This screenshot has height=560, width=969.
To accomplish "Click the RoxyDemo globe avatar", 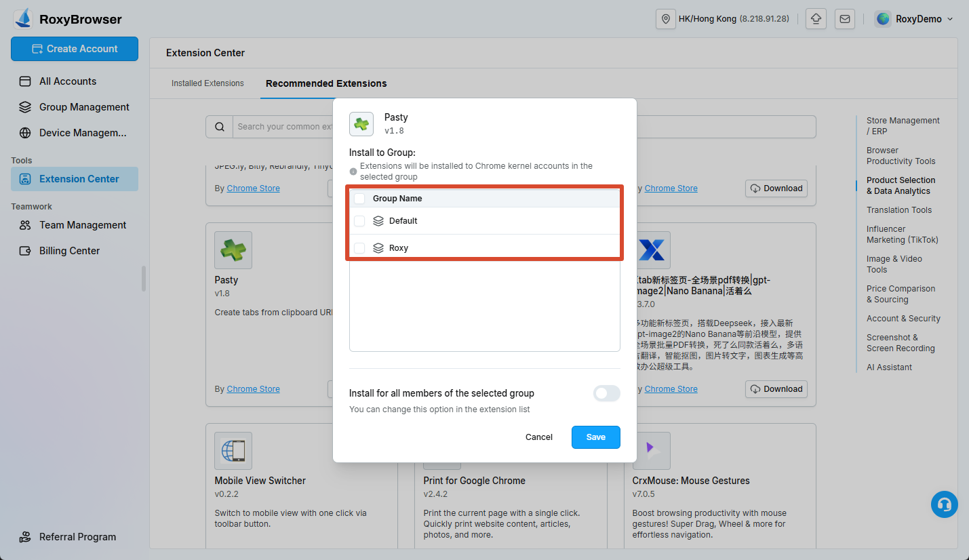I will (x=883, y=19).
